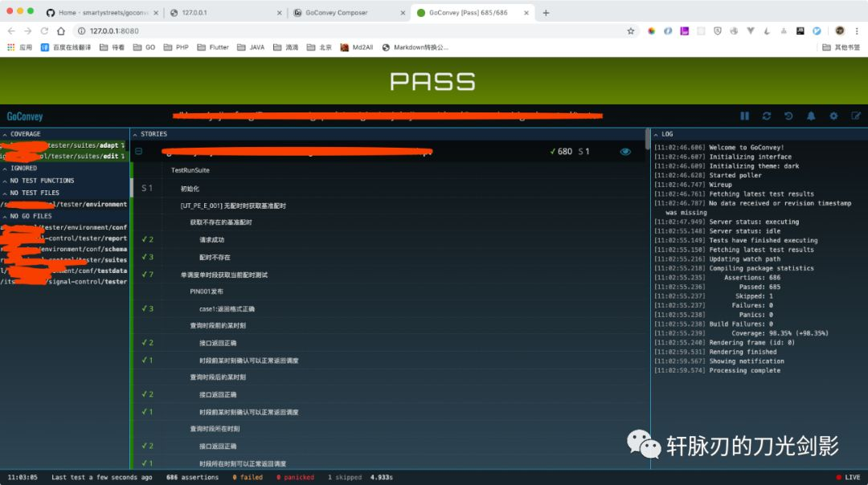Viewport: 868px width, 485px height.
Task: Open the test history icon
Action: pos(789,116)
